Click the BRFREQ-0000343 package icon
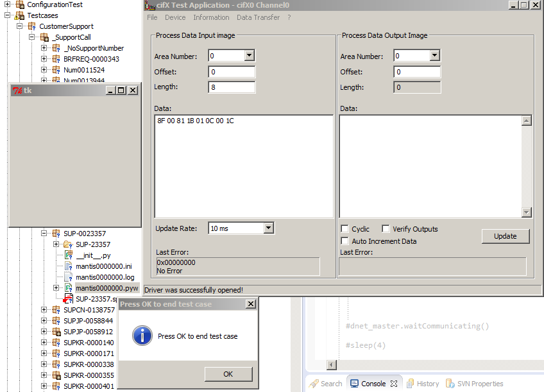The width and height of the screenshot is (544, 392). [x=56, y=59]
